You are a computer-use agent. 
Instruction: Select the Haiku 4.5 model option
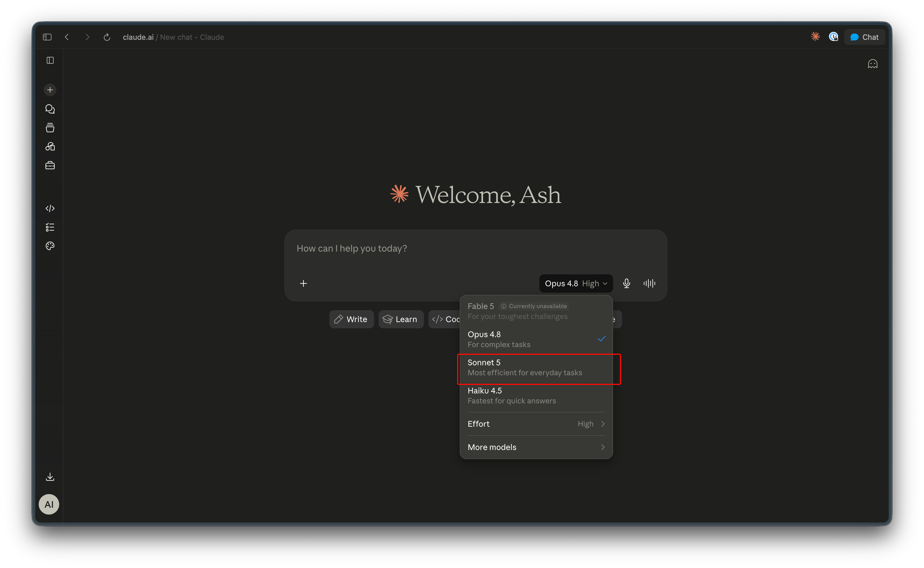pyautogui.click(x=536, y=395)
